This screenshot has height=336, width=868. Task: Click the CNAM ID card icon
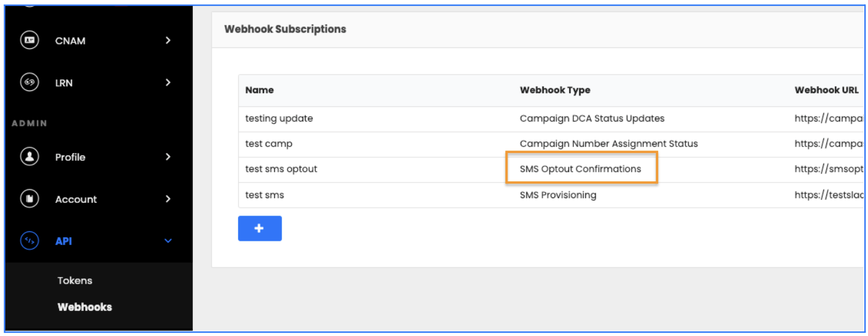point(30,40)
